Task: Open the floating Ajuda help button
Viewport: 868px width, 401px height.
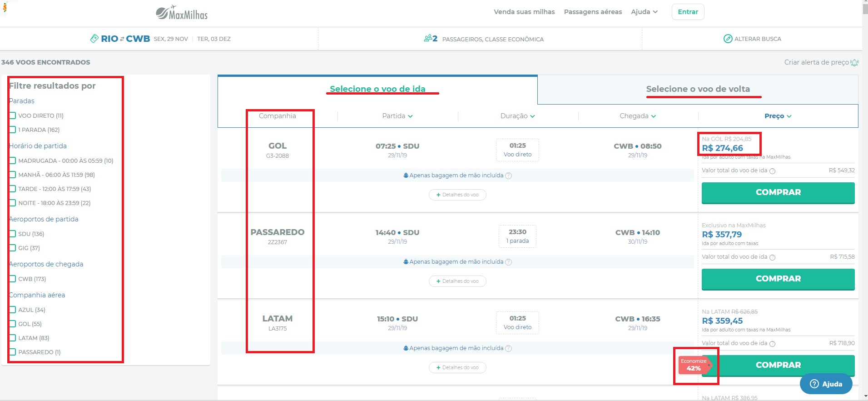Action: coord(826,384)
